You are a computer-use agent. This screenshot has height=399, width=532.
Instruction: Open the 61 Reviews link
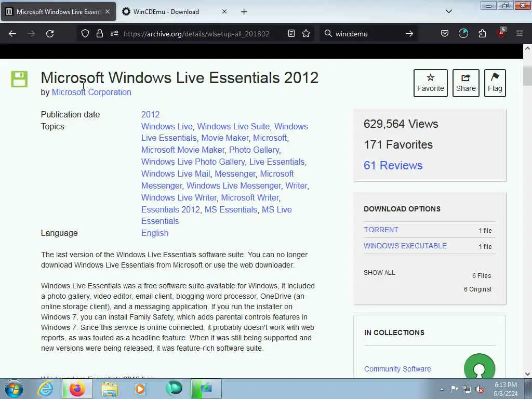[x=393, y=166]
